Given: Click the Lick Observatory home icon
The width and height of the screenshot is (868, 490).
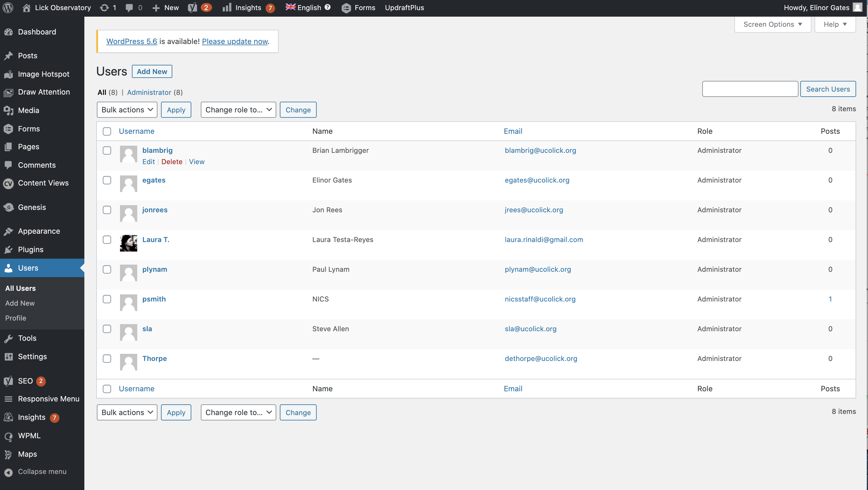Looking at the screenshot, I should [26, 7].
